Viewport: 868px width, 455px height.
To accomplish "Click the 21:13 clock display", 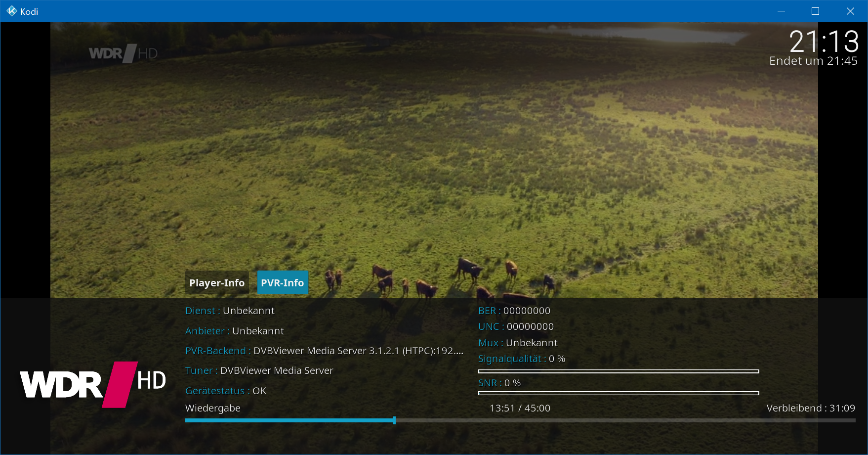I will point(824,41).
